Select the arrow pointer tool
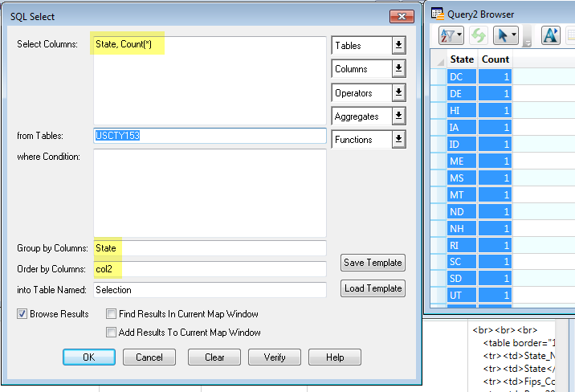This screenshot has width=575, height=392. point(504,35)
